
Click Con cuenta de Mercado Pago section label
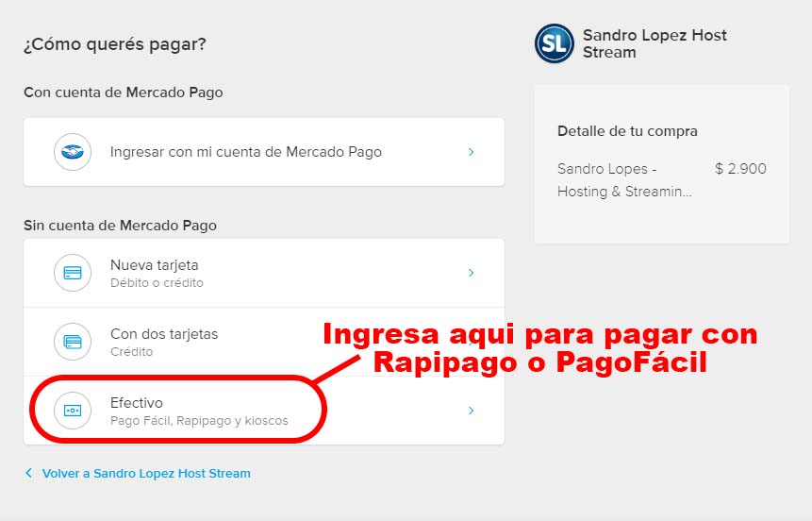124,92
